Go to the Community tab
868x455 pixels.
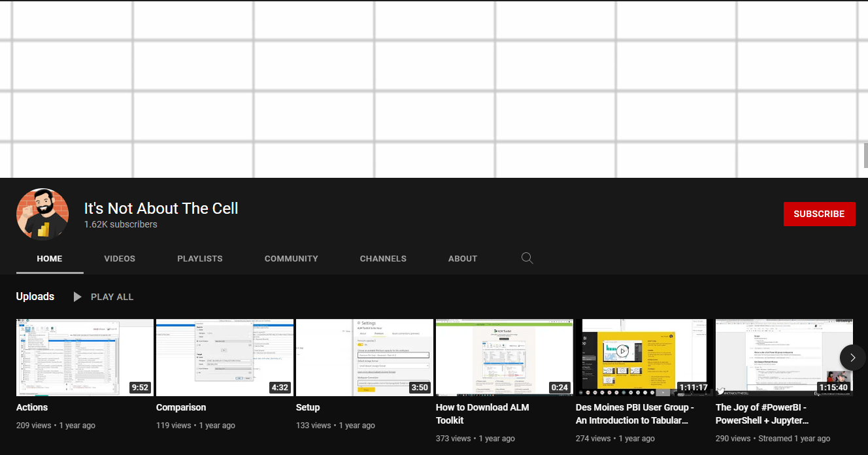[x=292, y=258]
